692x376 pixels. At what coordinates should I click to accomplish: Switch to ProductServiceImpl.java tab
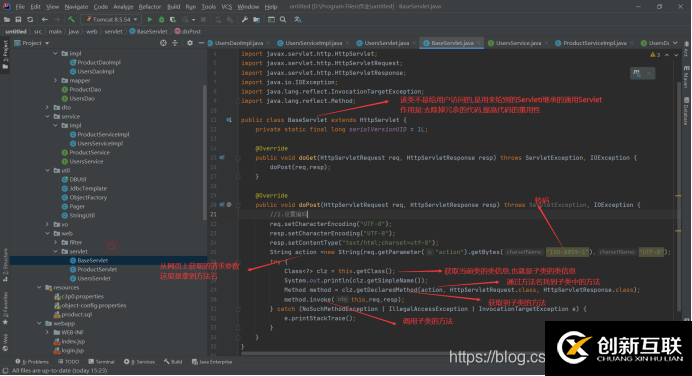tap(594, 43)
